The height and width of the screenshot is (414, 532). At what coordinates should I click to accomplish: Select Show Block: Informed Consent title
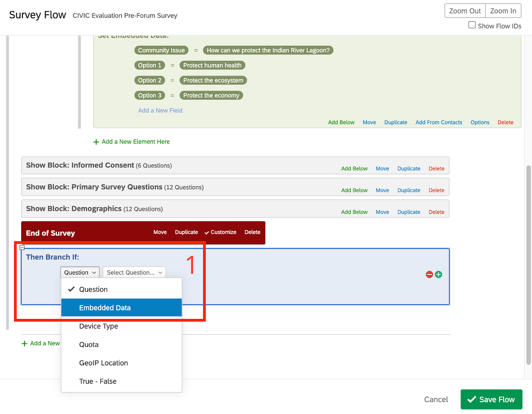(80, 165)
